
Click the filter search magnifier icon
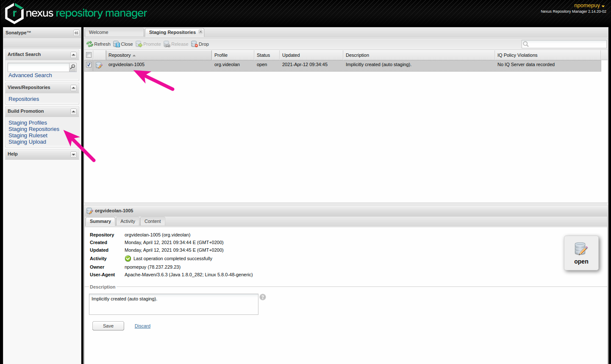(526, 44)
